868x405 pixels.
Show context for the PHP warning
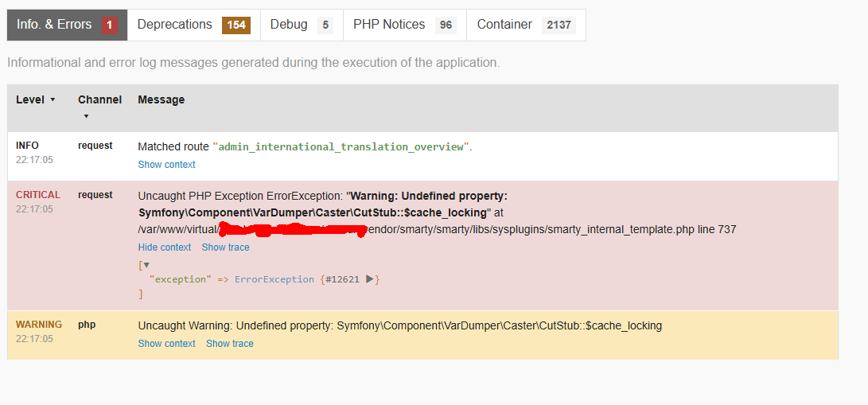pyautogui.click(x=166, y=344)
